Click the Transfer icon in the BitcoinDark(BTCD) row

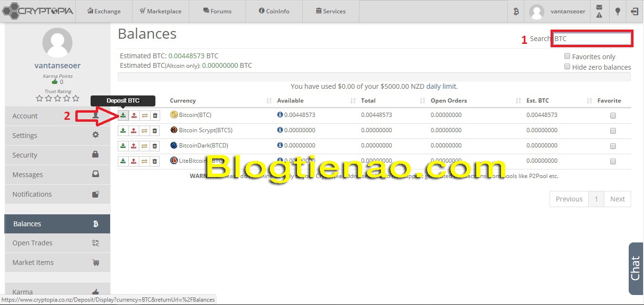[x=144, y=146]
